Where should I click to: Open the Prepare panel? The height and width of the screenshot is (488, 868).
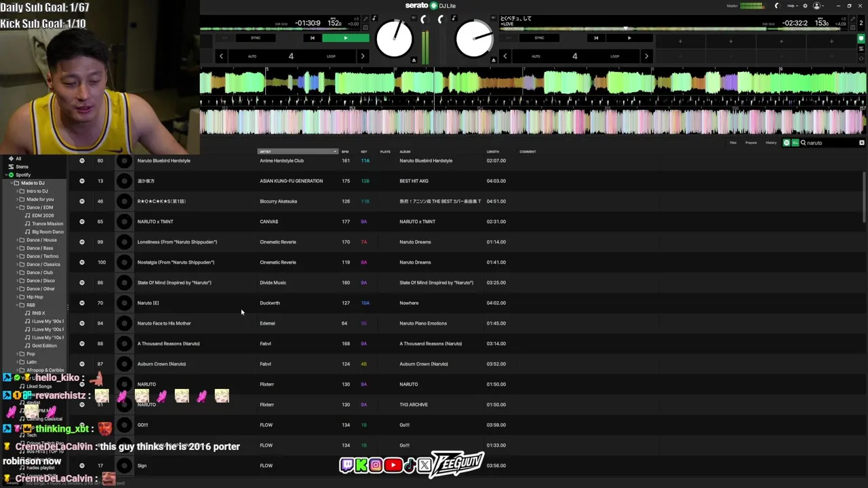click(751, 143)
